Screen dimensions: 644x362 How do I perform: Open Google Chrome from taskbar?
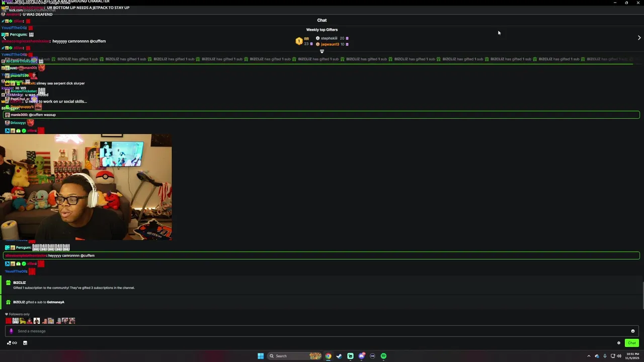click(x=328, y=356)
